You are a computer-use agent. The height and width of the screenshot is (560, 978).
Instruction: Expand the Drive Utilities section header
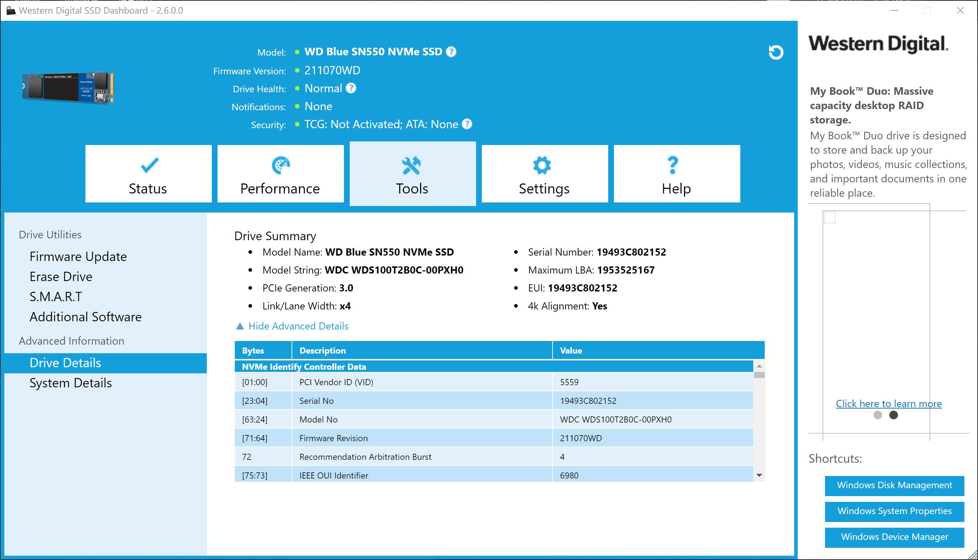click(50, 234)
